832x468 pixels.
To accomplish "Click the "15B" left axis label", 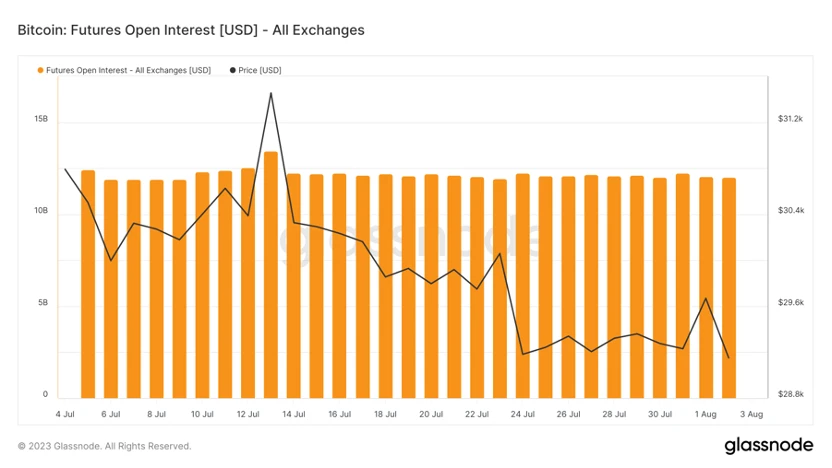I will click(x=41, y=119).
